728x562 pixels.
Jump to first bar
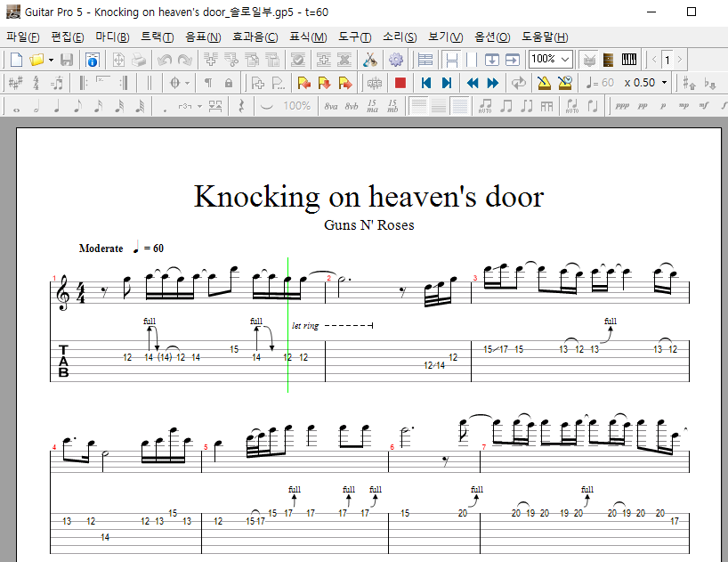pos(426,83)
